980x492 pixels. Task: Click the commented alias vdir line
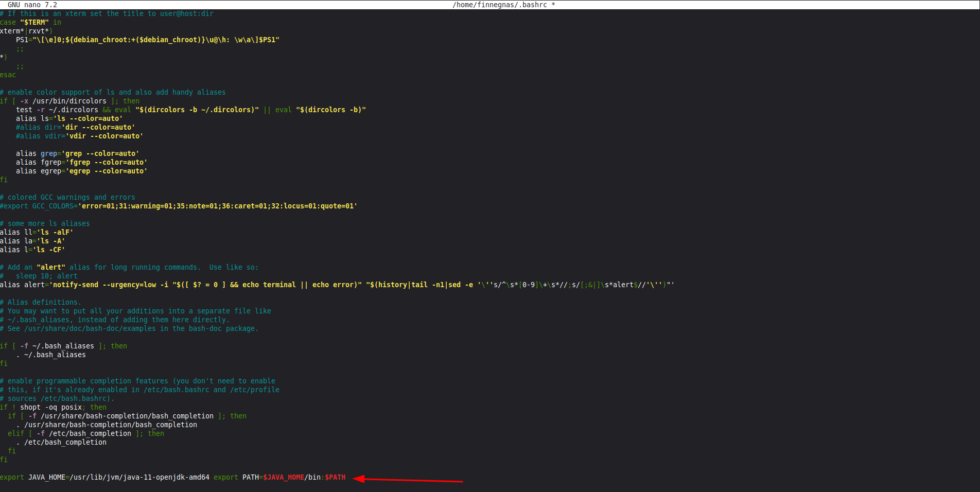tap(79, 136)
